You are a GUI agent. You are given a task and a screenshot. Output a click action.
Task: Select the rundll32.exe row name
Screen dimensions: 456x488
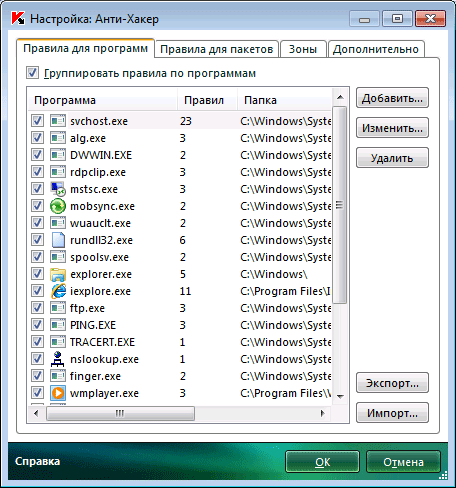101,240
